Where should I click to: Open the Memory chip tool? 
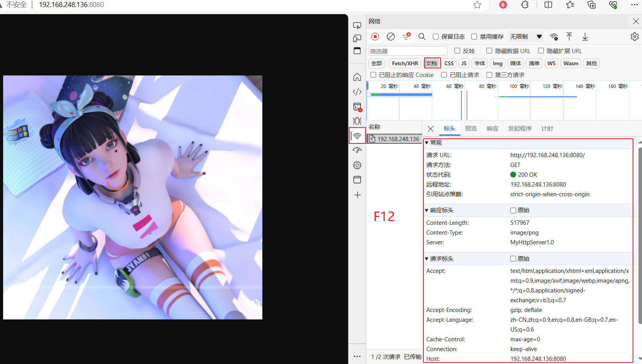[357, 165]
